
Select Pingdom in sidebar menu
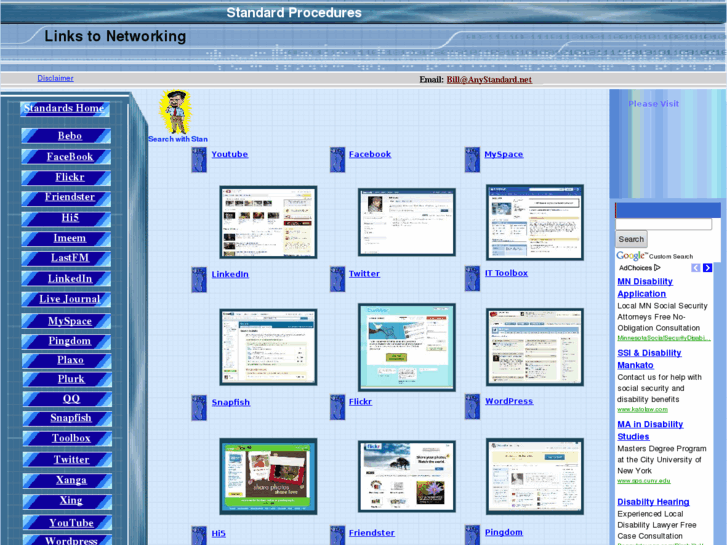point(66,341)
